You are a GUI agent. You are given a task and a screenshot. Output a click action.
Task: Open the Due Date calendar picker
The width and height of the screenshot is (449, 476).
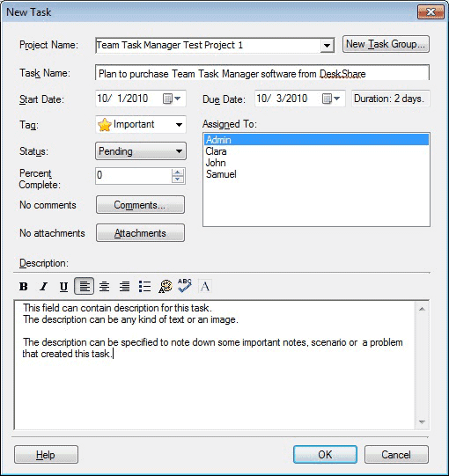pyautogui.click(x=331, y=99)
